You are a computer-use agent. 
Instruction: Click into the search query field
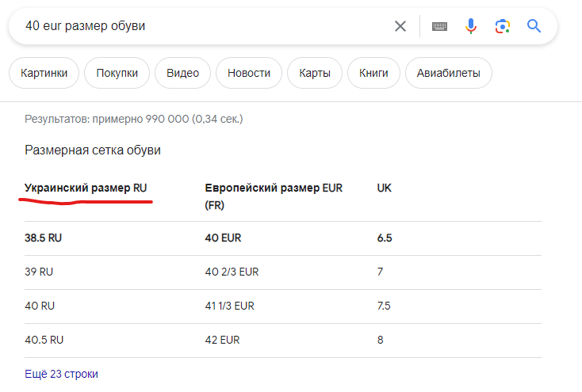click(x=204, y=26)
